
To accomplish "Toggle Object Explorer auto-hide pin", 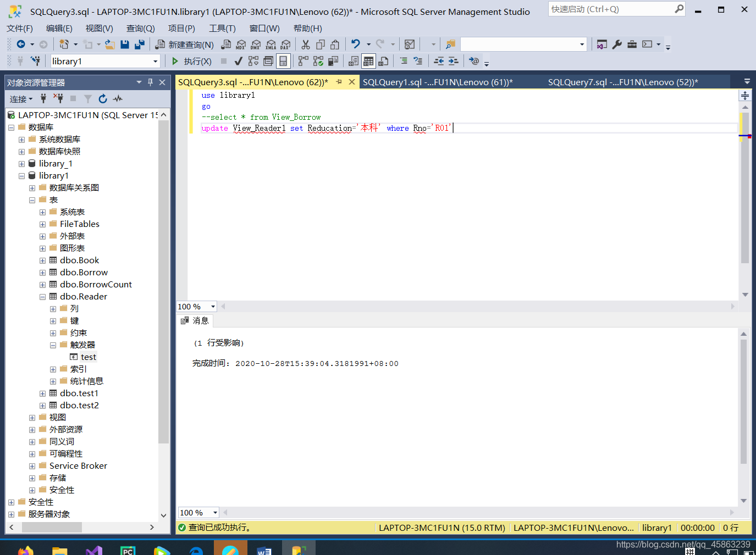I will (x=150, y=82).
